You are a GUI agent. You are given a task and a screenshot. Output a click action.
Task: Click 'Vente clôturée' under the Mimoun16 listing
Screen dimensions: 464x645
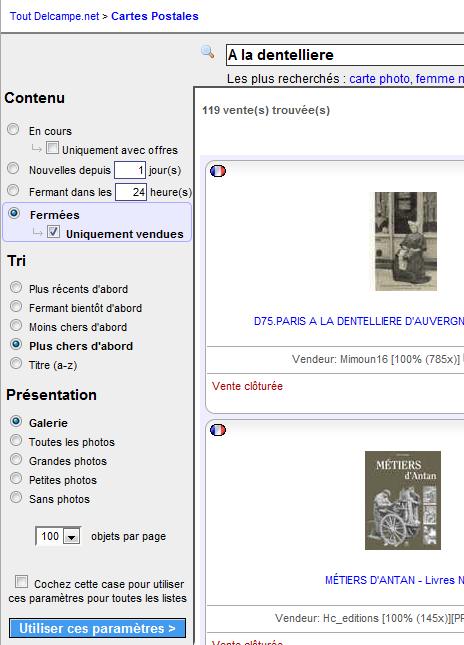[247, 386]
